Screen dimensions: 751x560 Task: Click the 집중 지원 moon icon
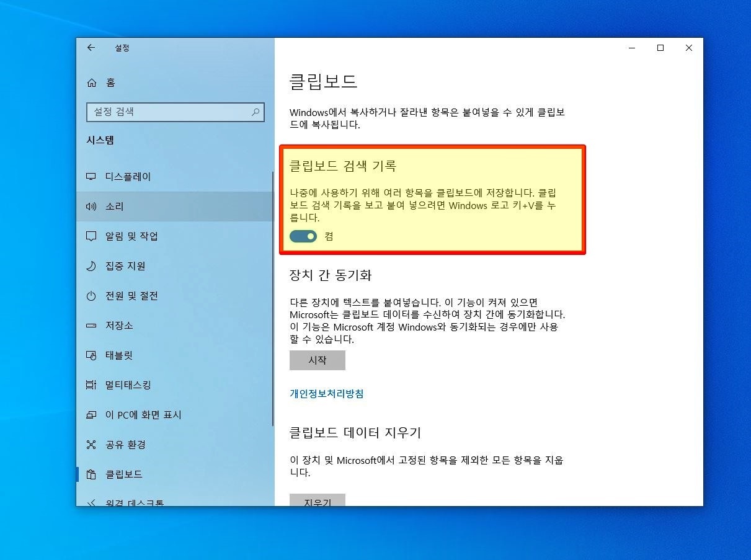(x=91, y=266)
